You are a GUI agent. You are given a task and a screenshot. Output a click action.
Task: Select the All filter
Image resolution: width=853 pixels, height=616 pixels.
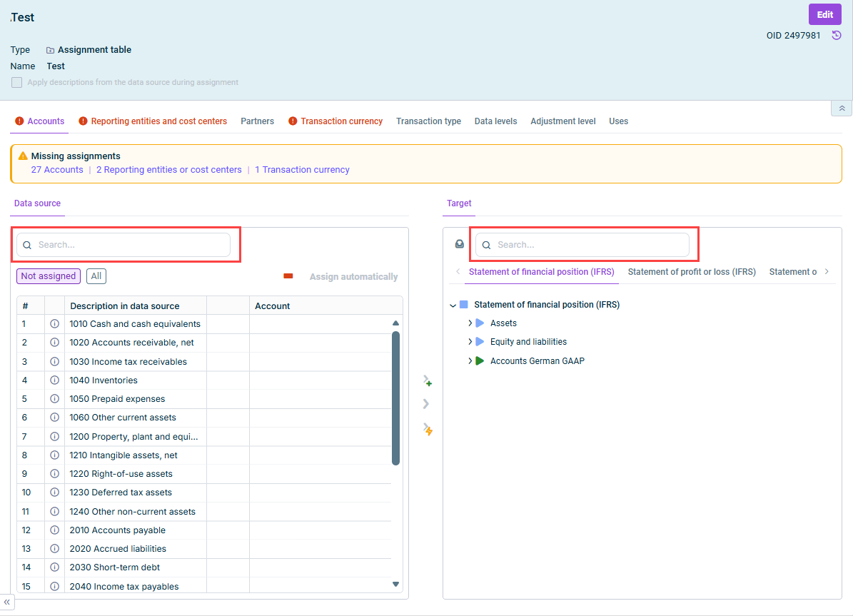tap(96, 276)
